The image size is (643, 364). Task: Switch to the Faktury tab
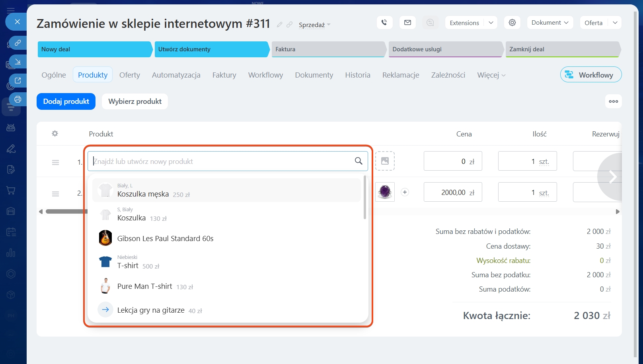coord(224,75)
